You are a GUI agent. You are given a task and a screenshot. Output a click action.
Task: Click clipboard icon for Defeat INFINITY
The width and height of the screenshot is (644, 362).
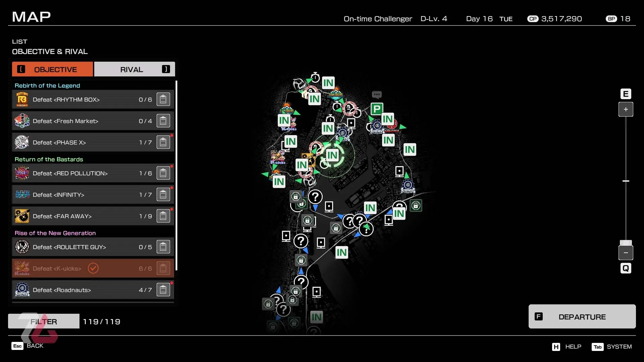pos(163,195)
